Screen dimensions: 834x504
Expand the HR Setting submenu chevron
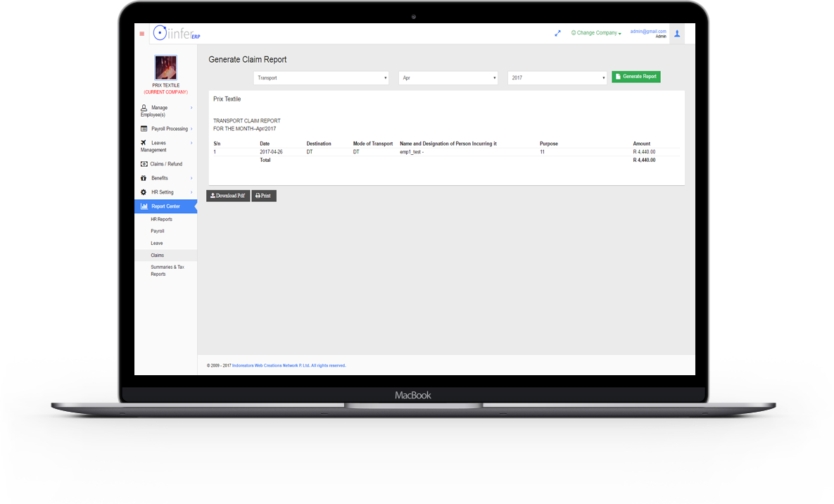coord(191,192)
